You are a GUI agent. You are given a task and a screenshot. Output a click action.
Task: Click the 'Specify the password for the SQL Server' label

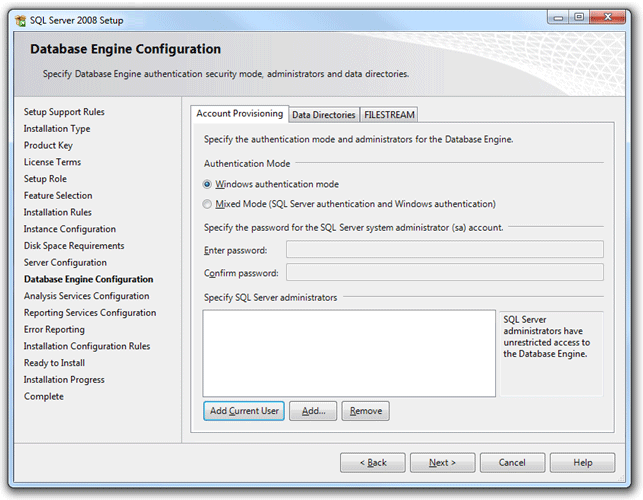pyautogui.click(x=353, y=228)
